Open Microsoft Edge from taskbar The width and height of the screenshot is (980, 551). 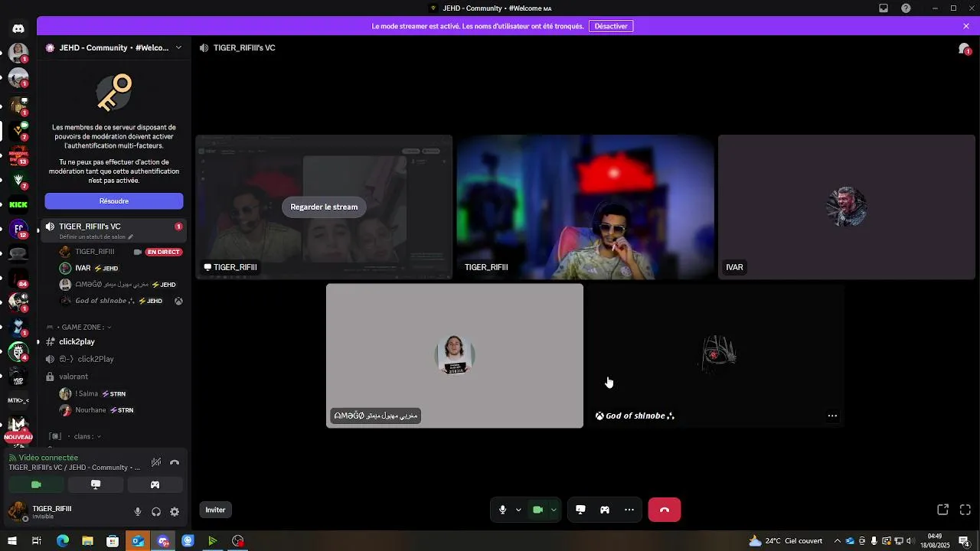coord(63,541)
